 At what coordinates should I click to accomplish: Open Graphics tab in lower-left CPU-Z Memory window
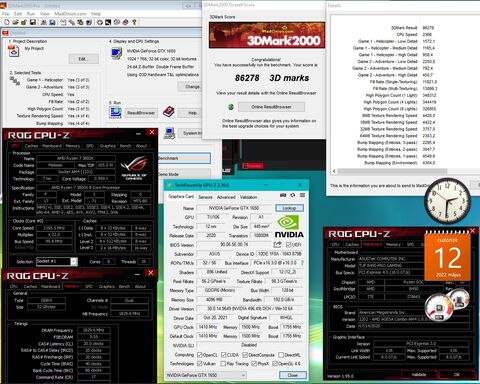[107, 286]
